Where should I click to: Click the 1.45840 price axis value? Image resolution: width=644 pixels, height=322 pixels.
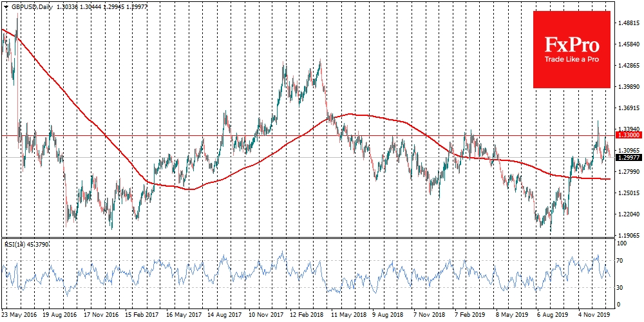628,44
